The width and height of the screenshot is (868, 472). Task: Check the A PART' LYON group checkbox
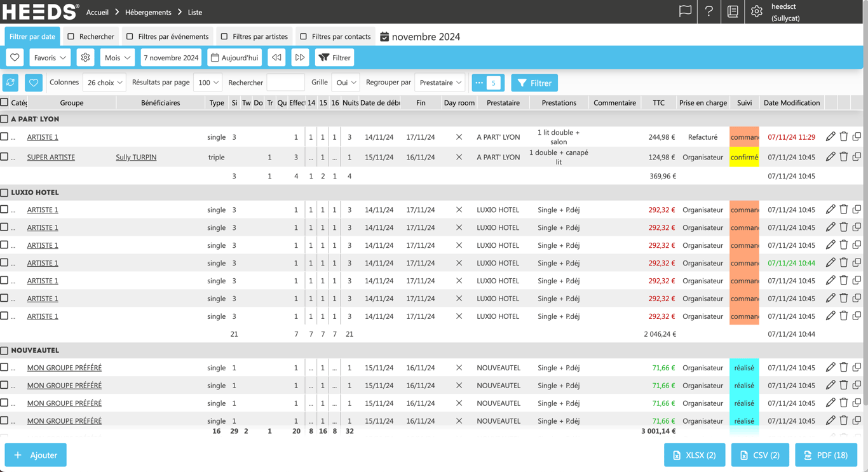click(x=4, y=119)
